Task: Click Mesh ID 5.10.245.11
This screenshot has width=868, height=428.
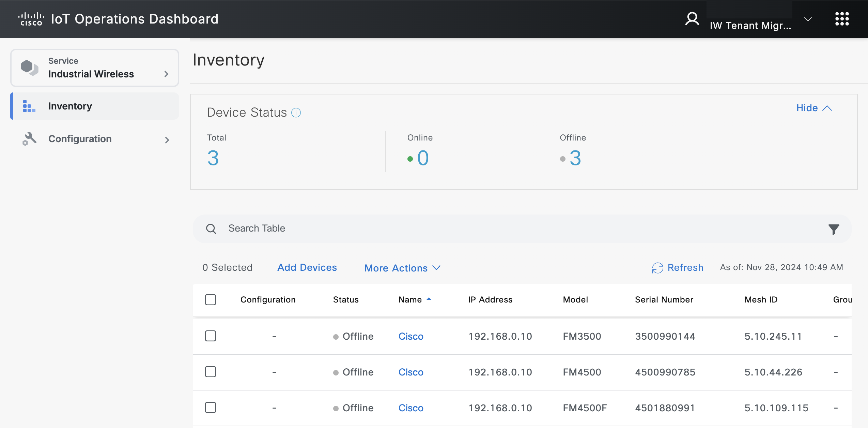Action: click(x=773, y=337)
